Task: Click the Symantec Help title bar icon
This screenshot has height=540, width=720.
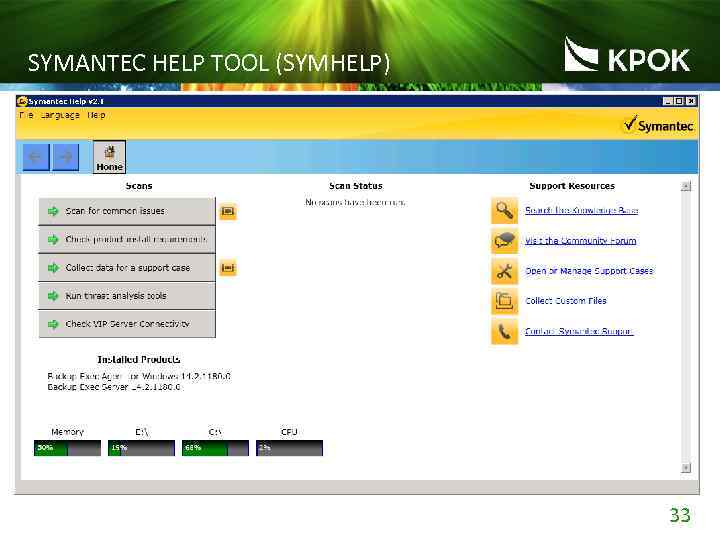Action: [22, 101]
